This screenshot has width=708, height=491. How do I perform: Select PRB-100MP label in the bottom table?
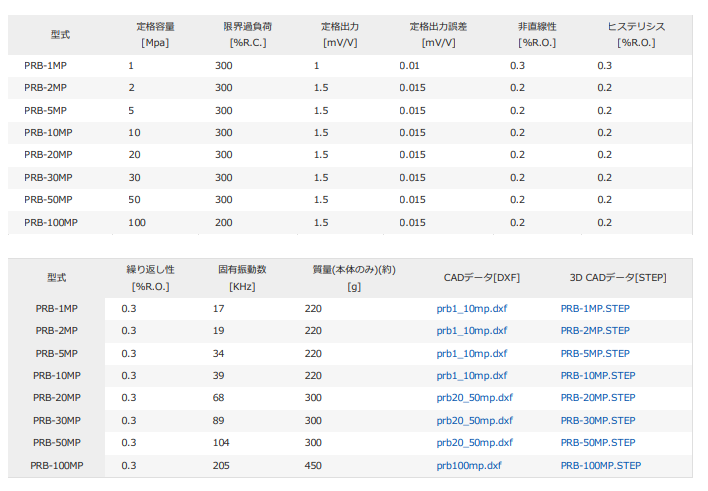pyautogui.click(x=56, y=466)
